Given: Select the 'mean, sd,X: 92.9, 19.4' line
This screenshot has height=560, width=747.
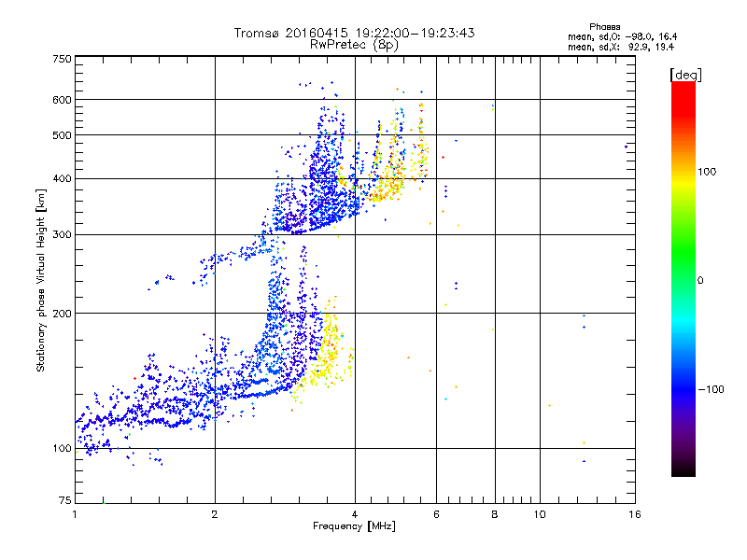Looking at the screenshot, I should [x=621, y=47].
